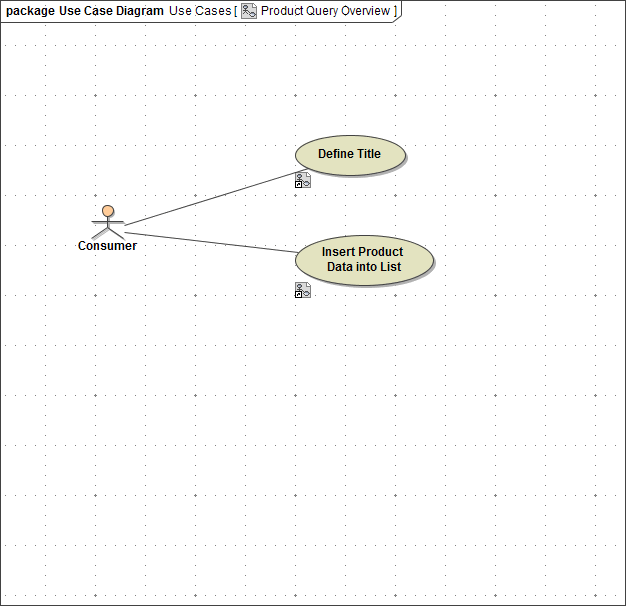
Task: Open the hyperlink icon below Insert Product Data
Action: 303,290
